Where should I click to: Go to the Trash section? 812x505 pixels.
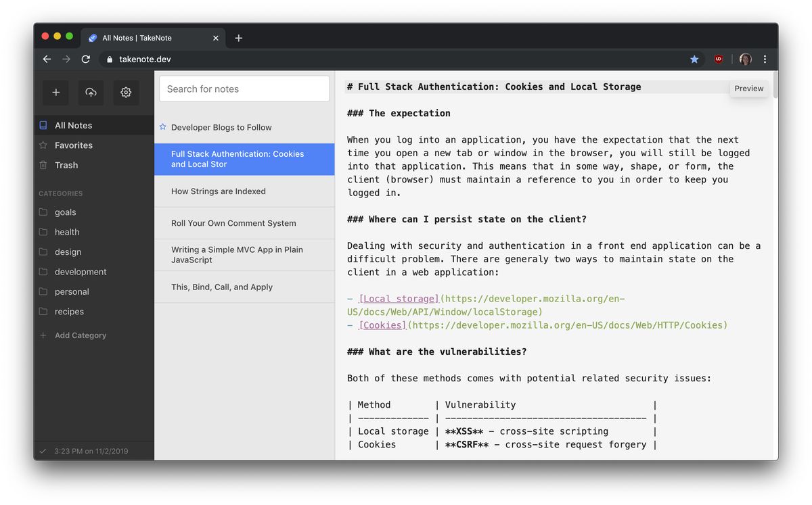(66, 165)
